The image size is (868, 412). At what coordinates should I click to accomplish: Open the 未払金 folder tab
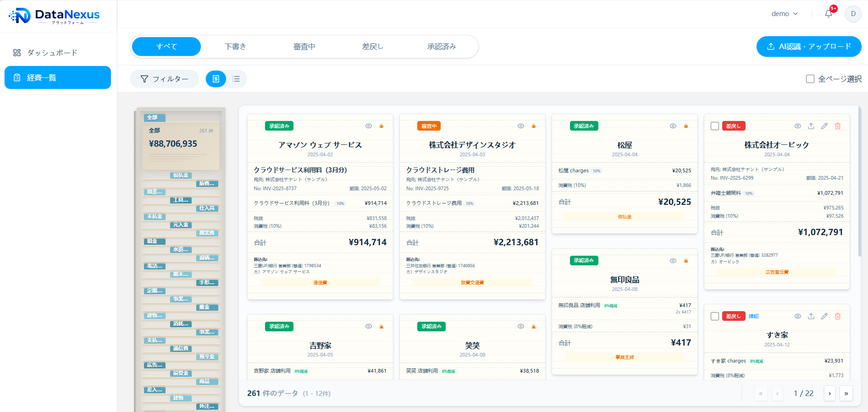(155, 216)
